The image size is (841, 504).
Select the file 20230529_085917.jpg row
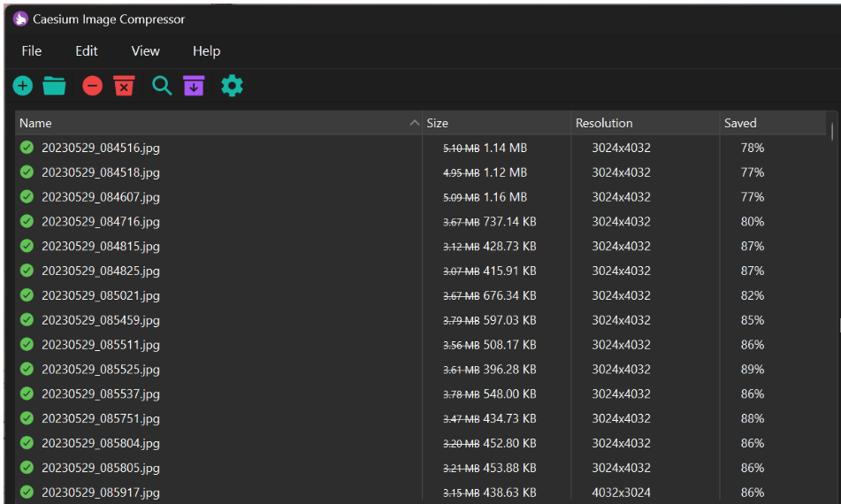(101, 493)
